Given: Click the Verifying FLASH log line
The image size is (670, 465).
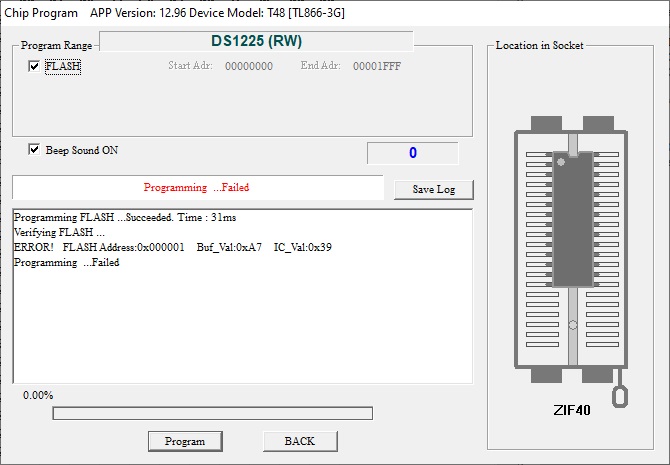Looking at the screenshot, I should coord(59,232).
